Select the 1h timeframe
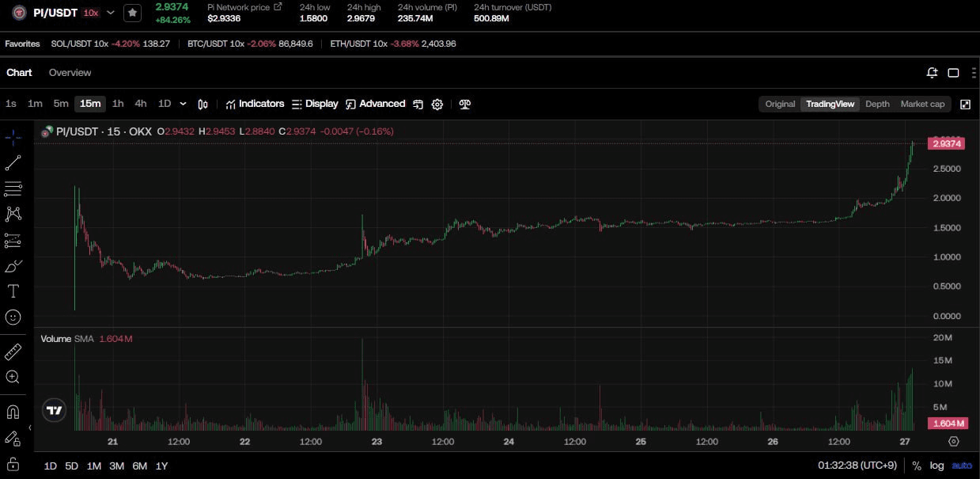 [118, 104]
